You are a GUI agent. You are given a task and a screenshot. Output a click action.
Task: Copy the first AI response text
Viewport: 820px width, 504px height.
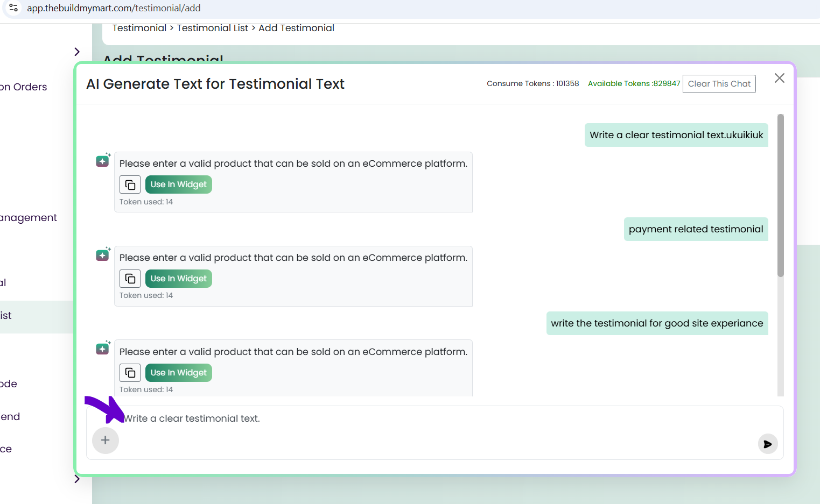[130, 184]
